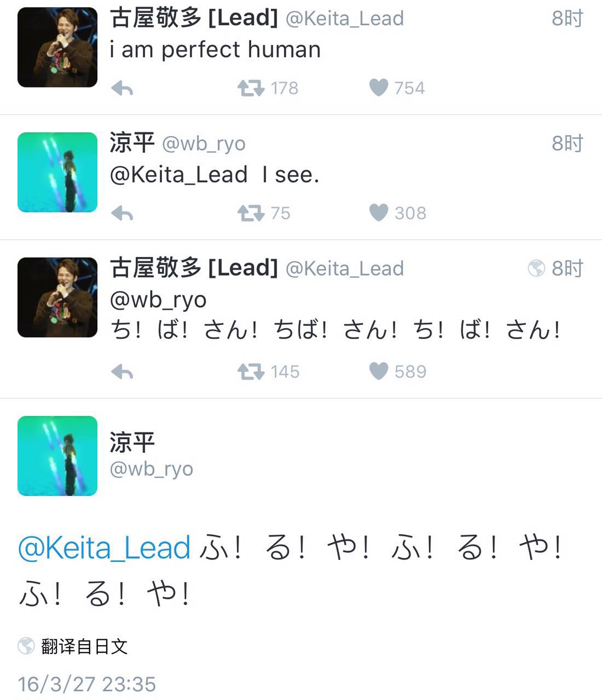Reply to the tweet with 589 likes
The image size is (602, 700).
[122, 372]
